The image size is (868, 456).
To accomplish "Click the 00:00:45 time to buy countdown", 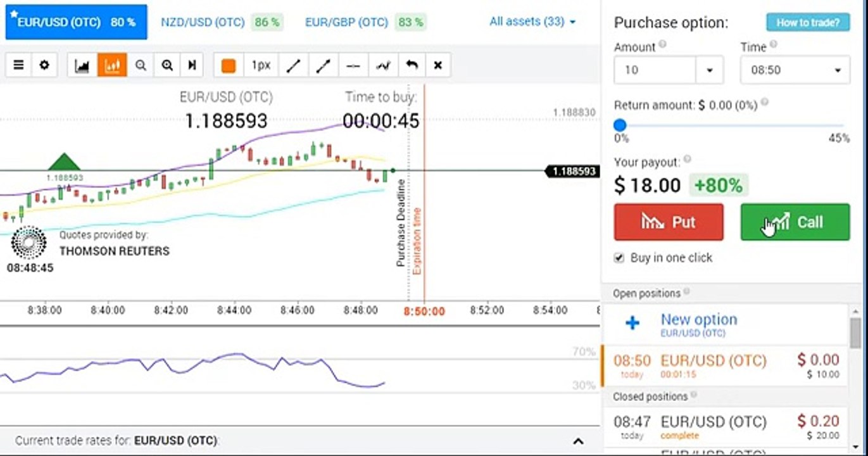I will 381,120.
